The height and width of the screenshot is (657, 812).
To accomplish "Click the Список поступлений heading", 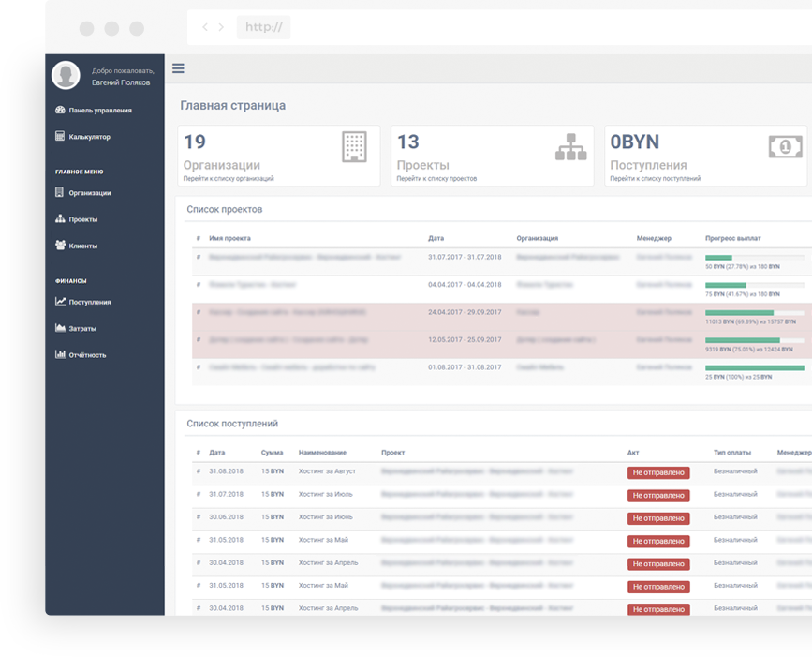I will (232, 424).
